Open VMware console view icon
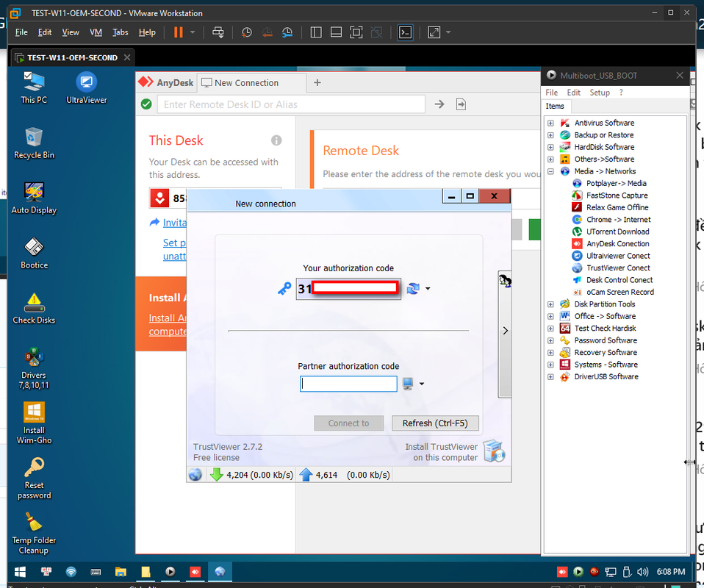Viewport: 704px width, 588px height. 405,32
